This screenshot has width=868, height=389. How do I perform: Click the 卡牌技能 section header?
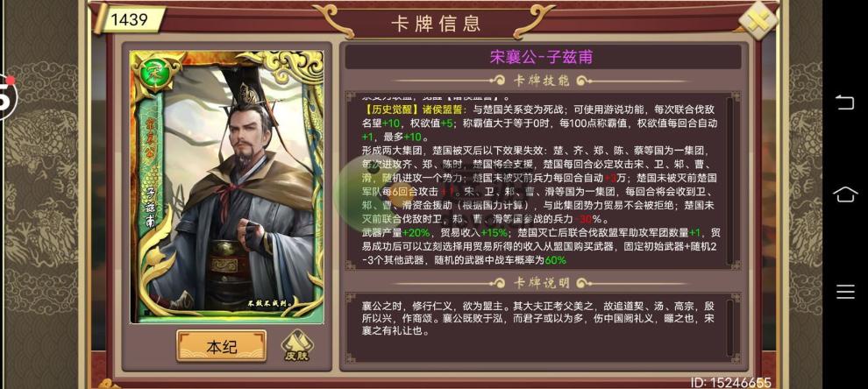click(542, 81)
